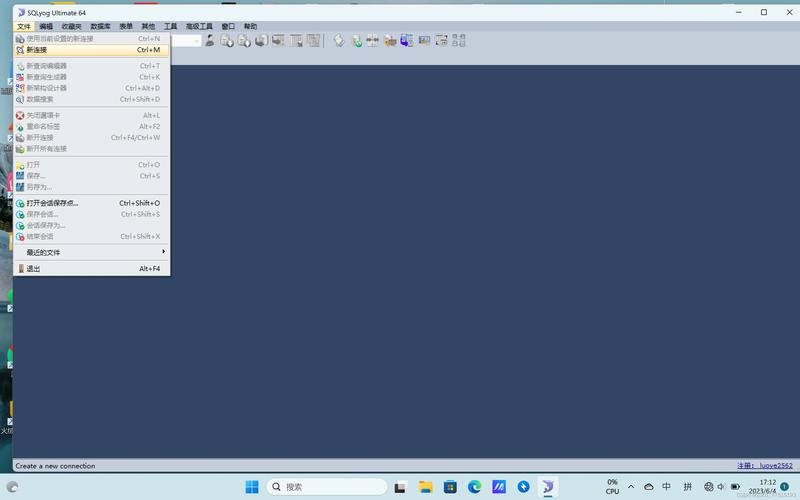The width and height of the screenshot is (800, 500).
Task: Click the 注册 luoye2562 link in status bar
Action: (765, 465)
